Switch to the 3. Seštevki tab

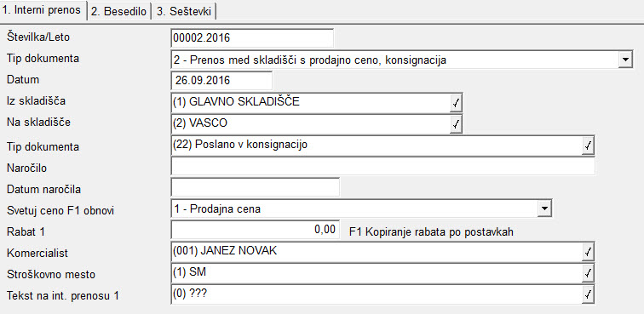[x=184, y=12]
